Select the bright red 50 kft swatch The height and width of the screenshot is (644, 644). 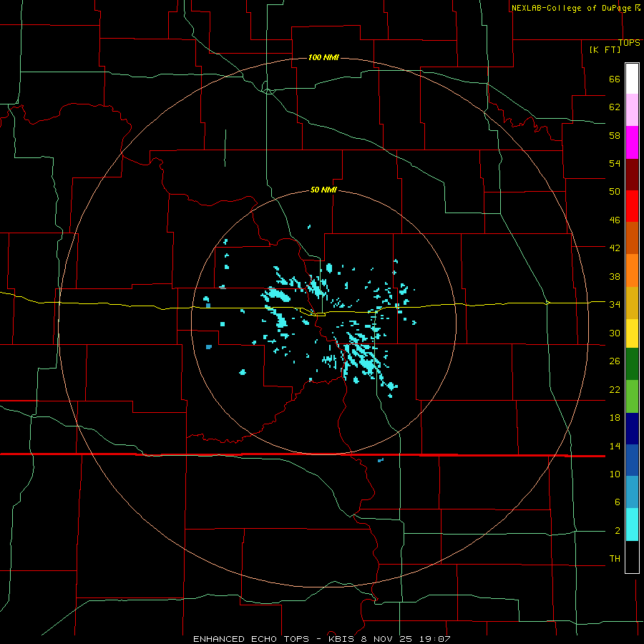632,206
